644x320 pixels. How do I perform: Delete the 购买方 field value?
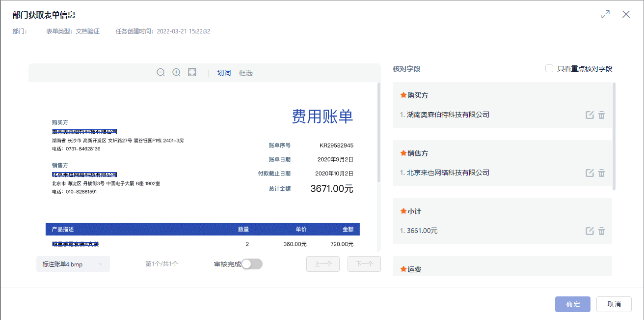click(x=602, y=115)
